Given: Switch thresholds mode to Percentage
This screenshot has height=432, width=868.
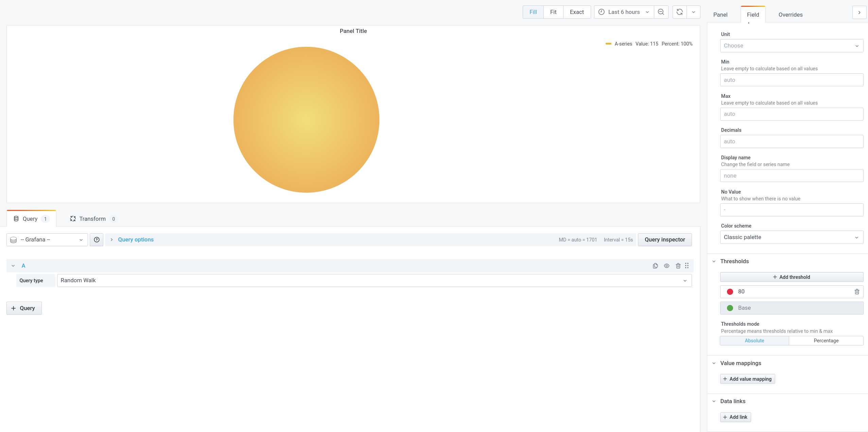Looking at the screenshot, I should point(826,340).
